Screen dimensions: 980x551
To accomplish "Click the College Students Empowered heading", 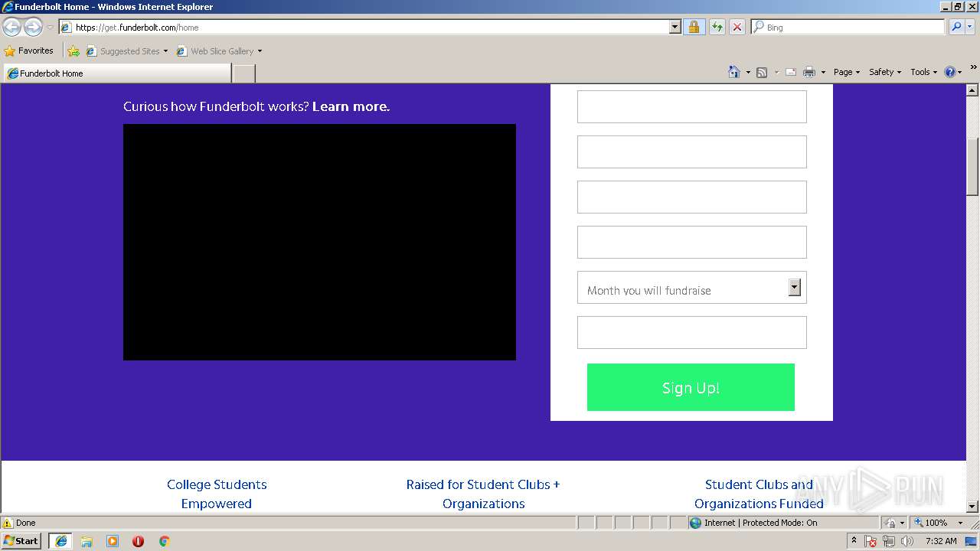I will [x=217, y=494].
